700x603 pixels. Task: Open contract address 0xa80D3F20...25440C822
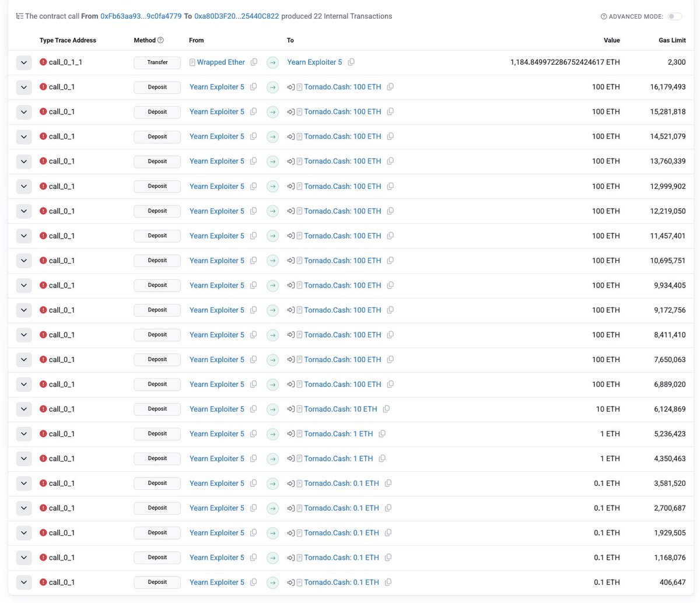pos(236,16)
